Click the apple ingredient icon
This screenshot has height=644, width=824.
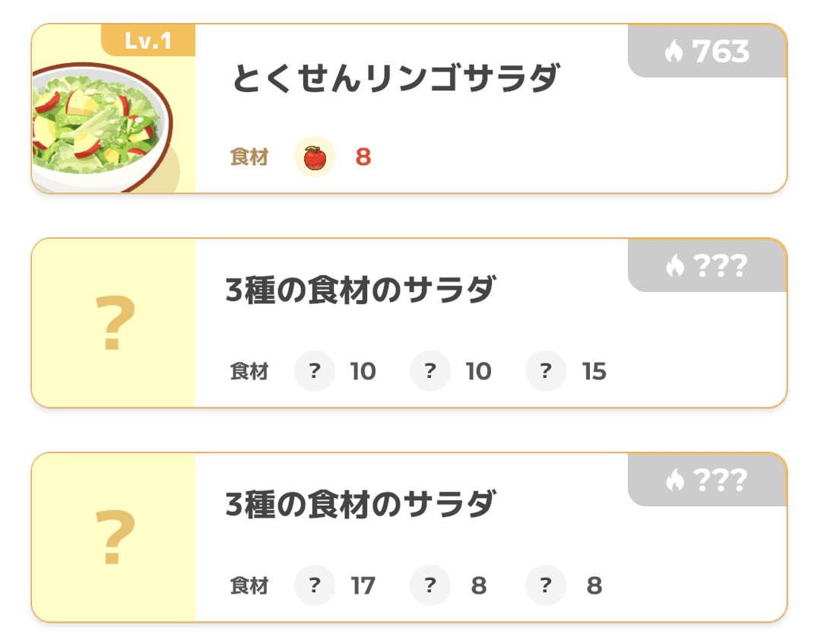pos(314,157)
